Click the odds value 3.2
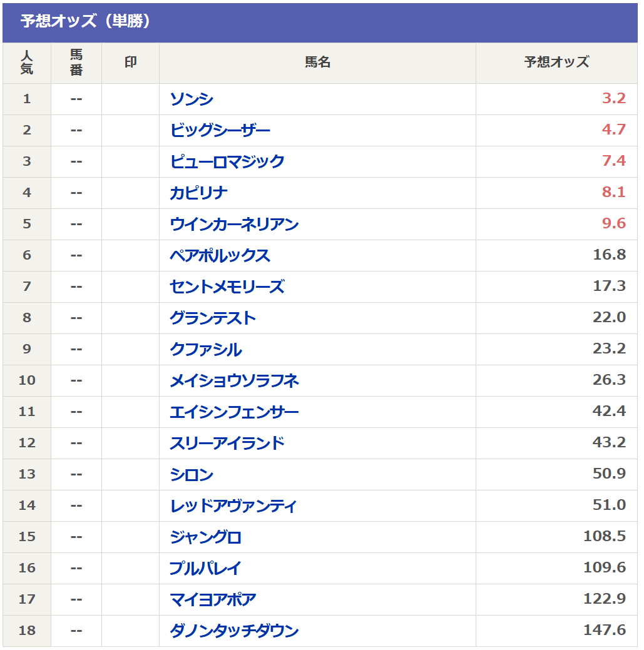The width and height of the screenshot is (644, 650). pyautogui.click(x=614, y=99)
